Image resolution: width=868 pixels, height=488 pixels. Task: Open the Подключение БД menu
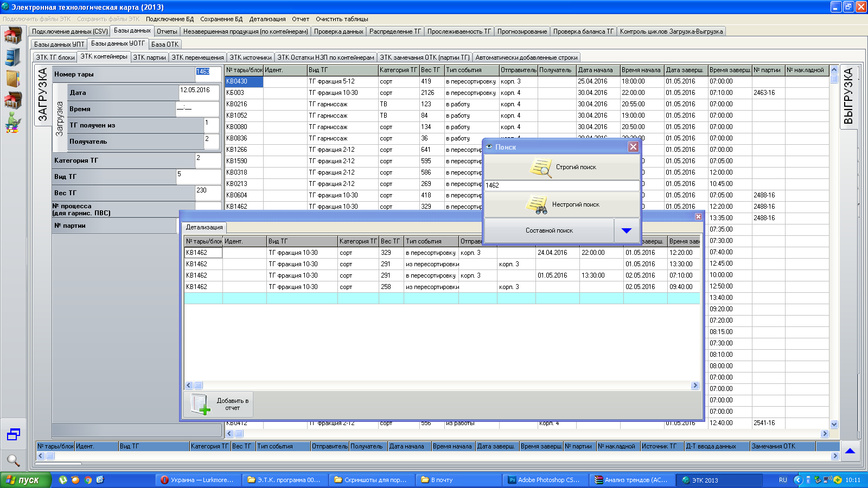pos(169,19)
